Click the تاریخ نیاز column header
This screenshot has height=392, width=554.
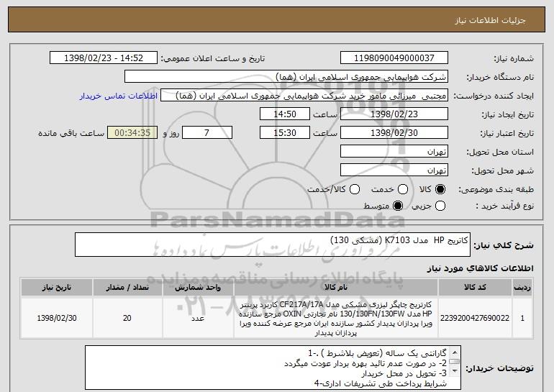(x=57, y=288)
